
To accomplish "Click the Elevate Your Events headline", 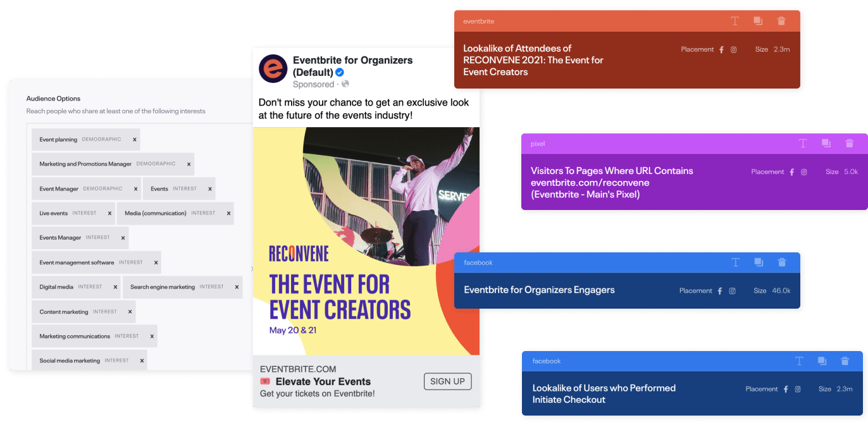I will point(323,381).
